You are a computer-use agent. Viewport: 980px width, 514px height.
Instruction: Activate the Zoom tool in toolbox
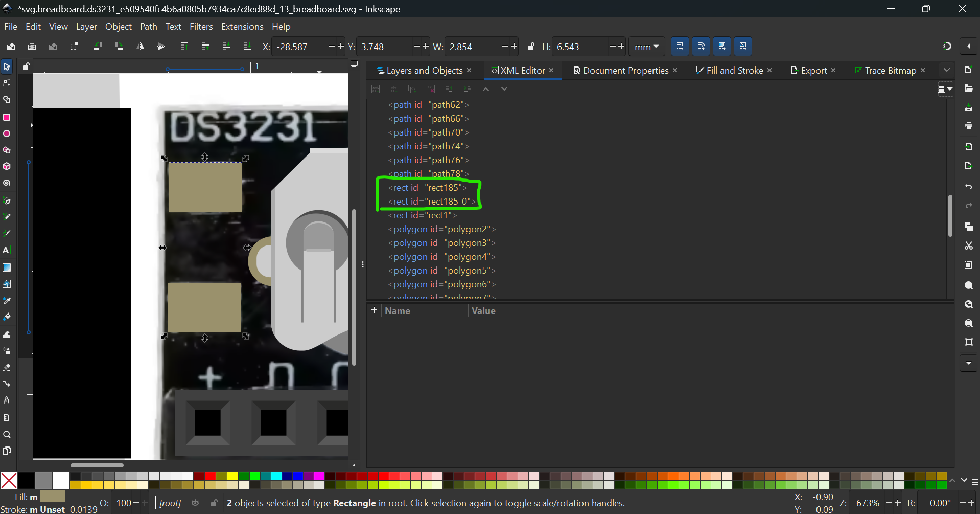click(x=7, y=435)
